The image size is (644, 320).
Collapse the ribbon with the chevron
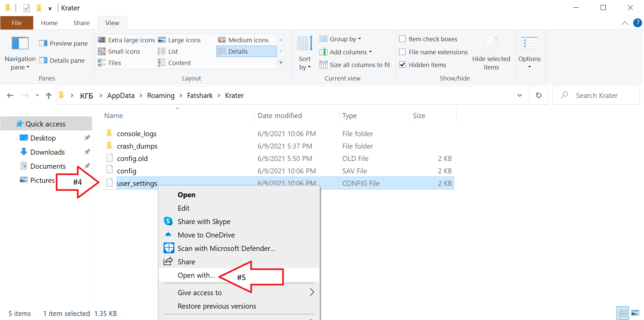[625, 23]
